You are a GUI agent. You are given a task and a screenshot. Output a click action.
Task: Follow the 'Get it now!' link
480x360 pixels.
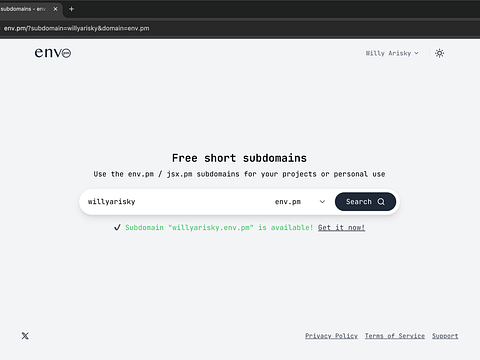click(x=341, y=228)
